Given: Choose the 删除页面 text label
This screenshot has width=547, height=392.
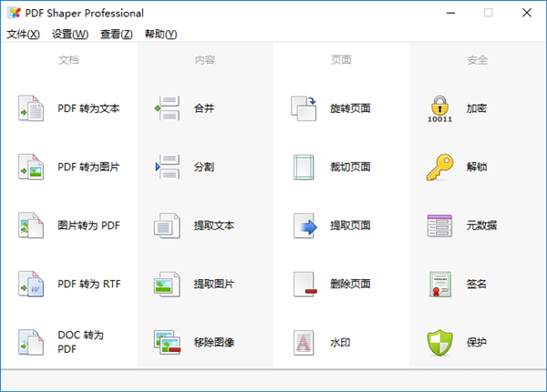Looking at the screenshot, I should 350,284.
